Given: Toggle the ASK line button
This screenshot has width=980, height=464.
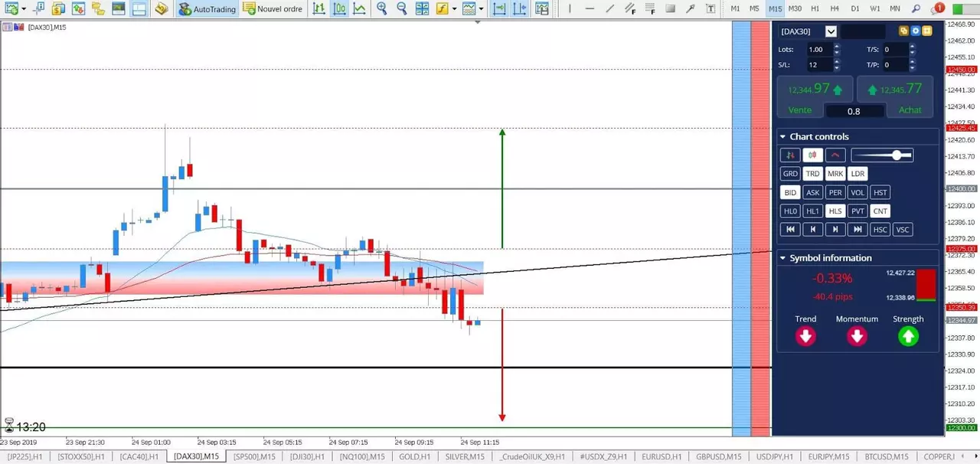Looking at the screenshot, I should point(813,193).
